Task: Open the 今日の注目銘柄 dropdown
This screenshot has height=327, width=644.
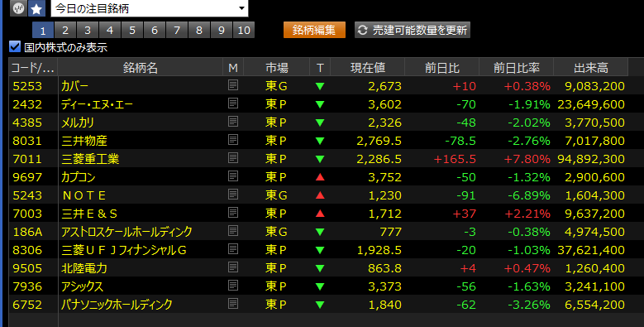Action: (150, 8)
